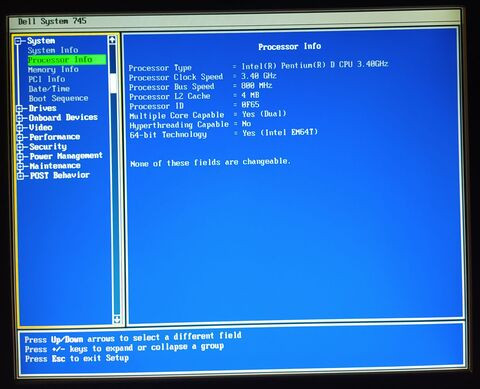This screenshot has width=480, height=389.
Task: Click the Performance group label
Action: pos(55,137)
